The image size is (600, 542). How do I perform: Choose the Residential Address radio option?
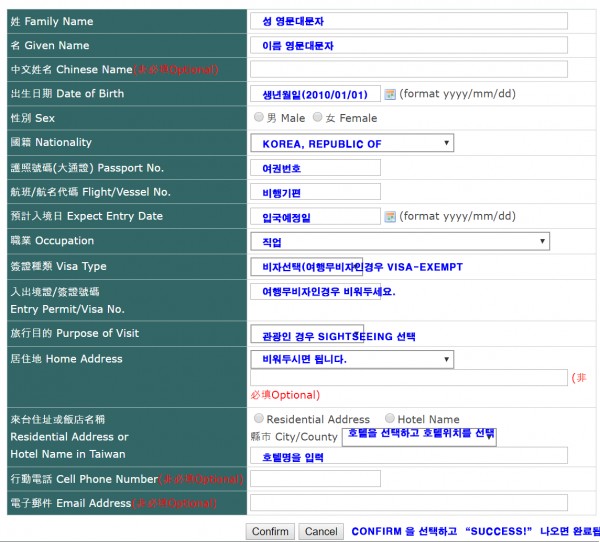coord(259,418)
